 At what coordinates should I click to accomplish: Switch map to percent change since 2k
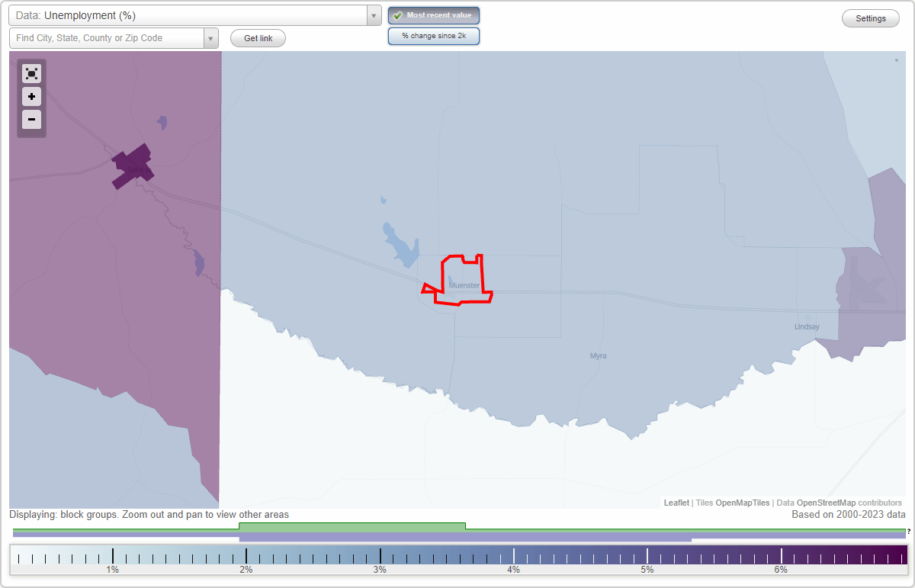pyautogui.click(x=433, y=35)
